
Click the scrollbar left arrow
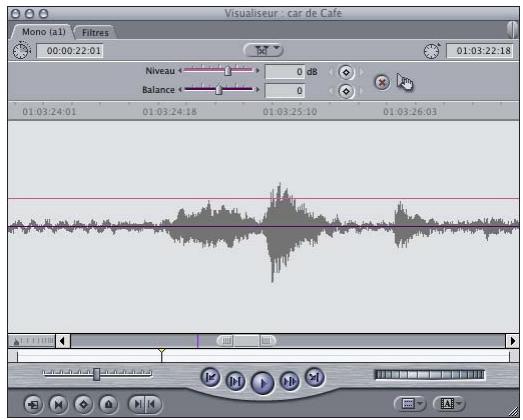click(63, 341)
